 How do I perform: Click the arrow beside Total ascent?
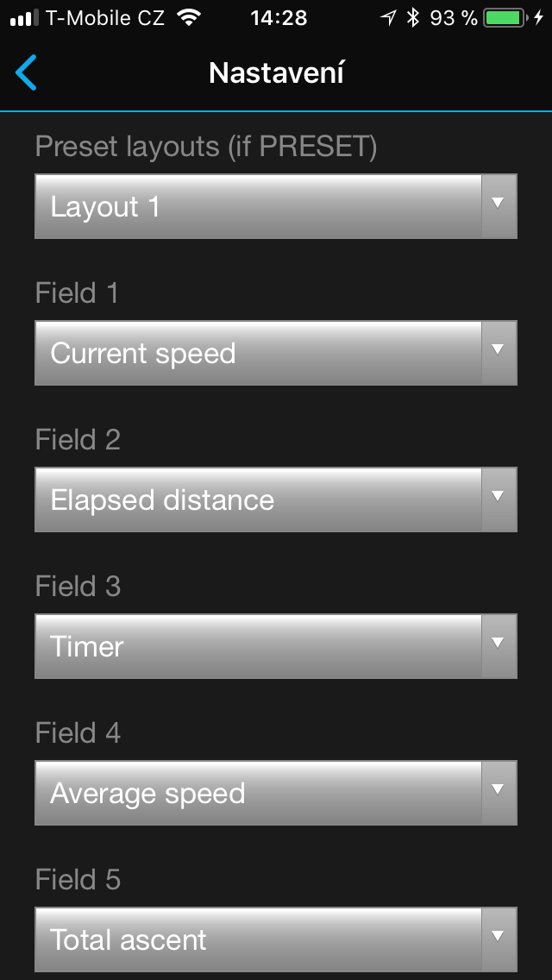pyautogui.click(x=498, y=937)
